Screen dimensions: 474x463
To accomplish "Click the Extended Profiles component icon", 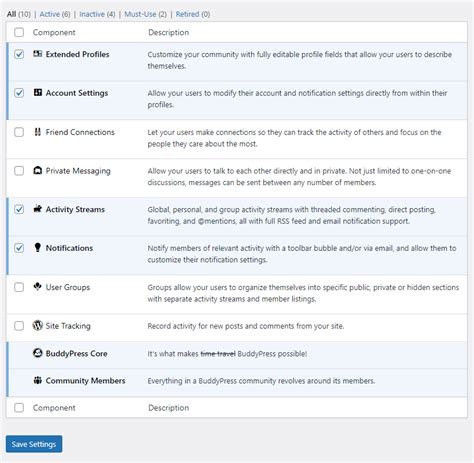I will pos(38,54).
